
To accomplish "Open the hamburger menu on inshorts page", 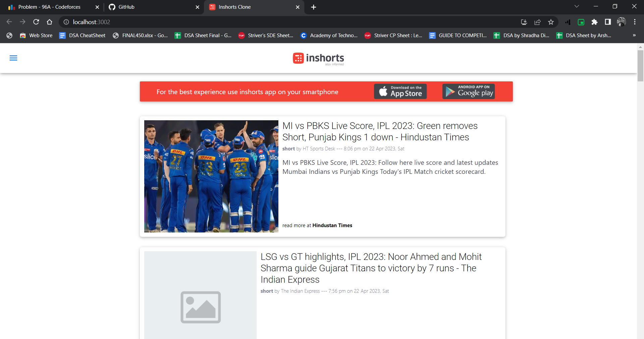I will click(13, 58).
